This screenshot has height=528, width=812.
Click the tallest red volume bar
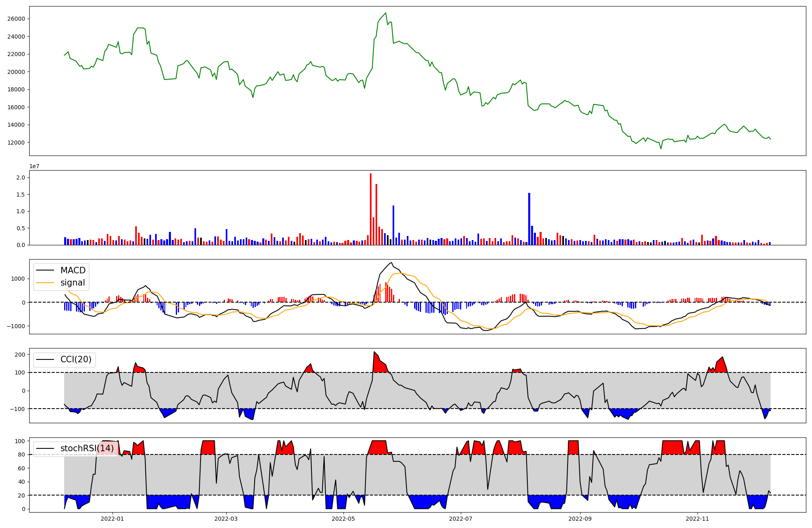[371, 209]
